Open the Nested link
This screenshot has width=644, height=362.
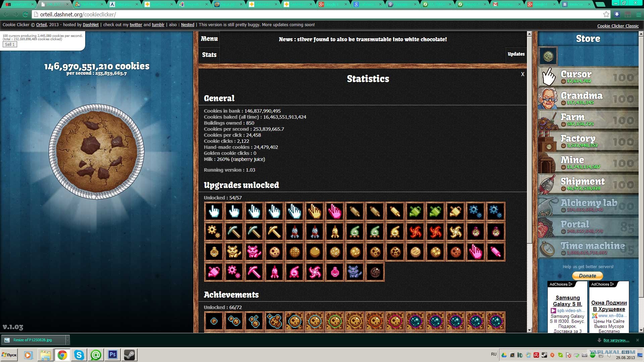pos(187,25)
